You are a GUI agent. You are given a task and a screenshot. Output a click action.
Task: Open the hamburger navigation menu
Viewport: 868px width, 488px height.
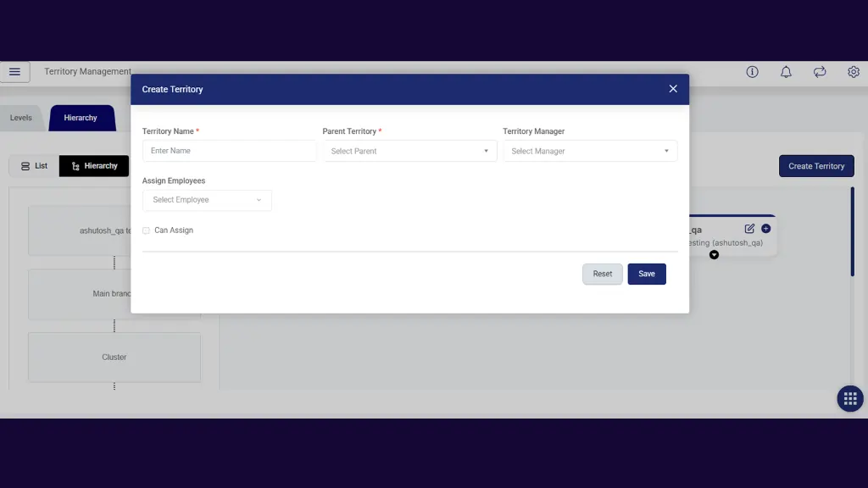coord(14,71)
